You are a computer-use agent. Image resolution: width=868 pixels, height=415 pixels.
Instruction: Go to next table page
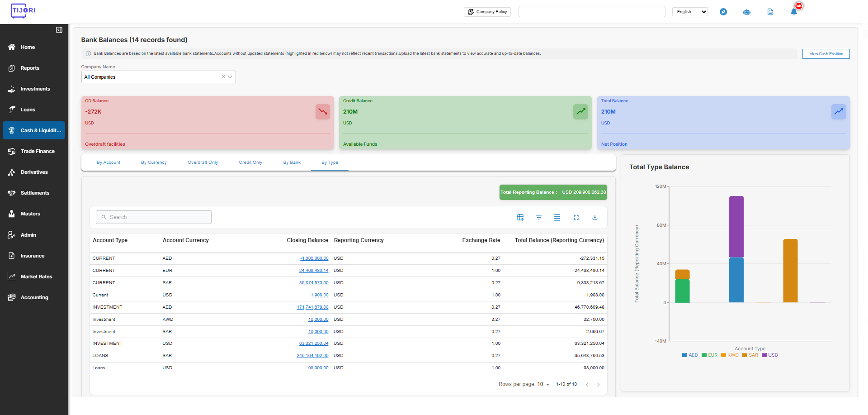[x=599, y=384]
